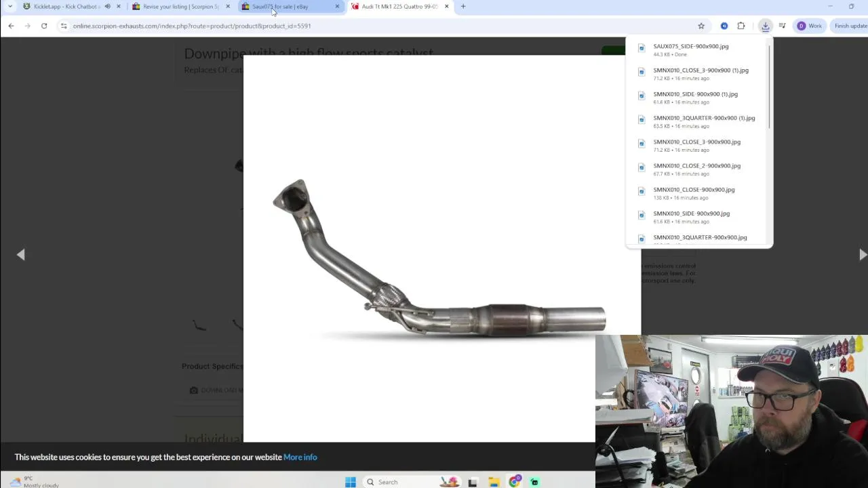The width and height of the screenshot is (868, 488).
Task: Open the Chrome downloads icon
Action: coord(765,26)
